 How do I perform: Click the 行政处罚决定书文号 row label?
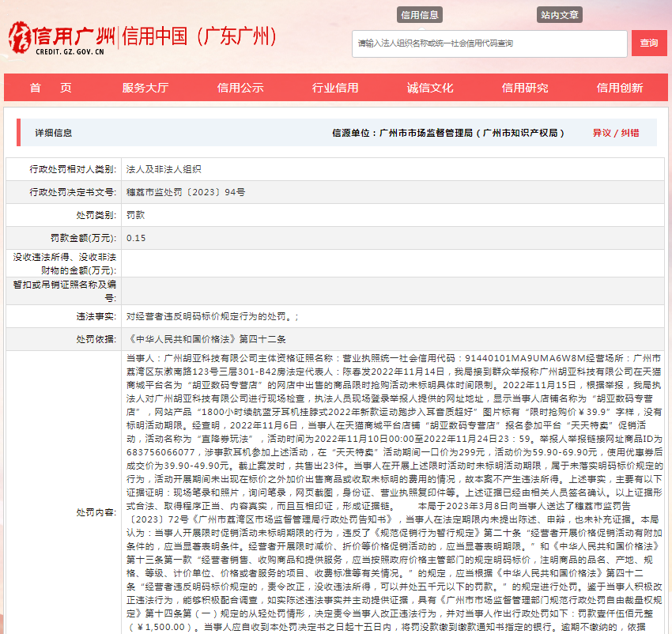tap(73, 192)
